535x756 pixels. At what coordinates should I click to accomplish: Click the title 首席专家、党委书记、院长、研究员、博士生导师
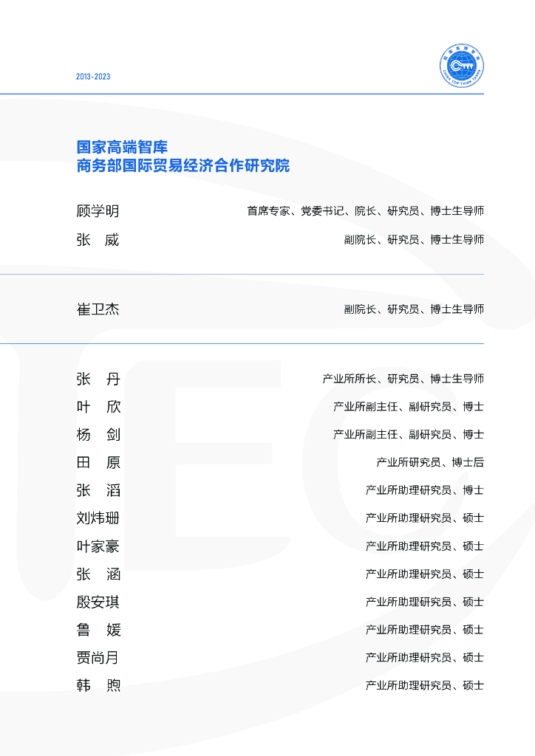point(365,210)
